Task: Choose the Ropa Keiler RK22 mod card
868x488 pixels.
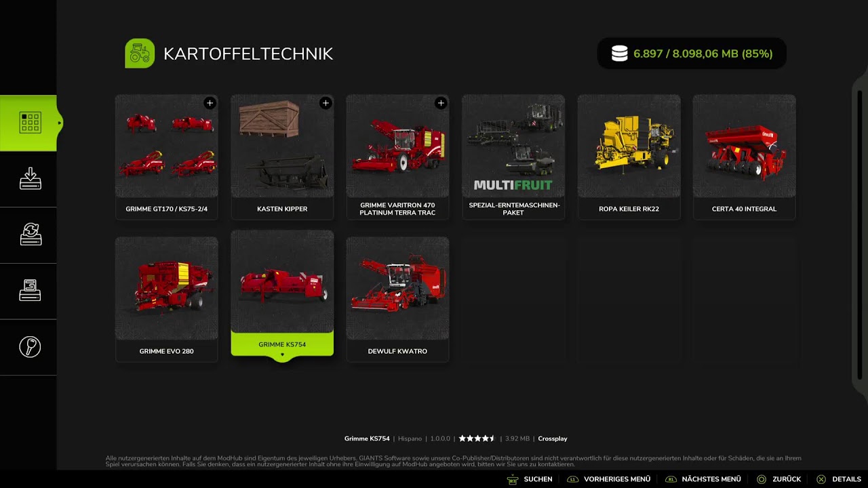Action: click(x=629, y=157)
